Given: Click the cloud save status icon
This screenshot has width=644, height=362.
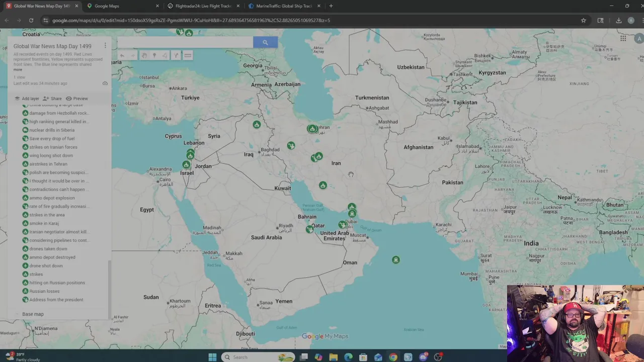Looking at the screenshot, I should coord(105,83).
